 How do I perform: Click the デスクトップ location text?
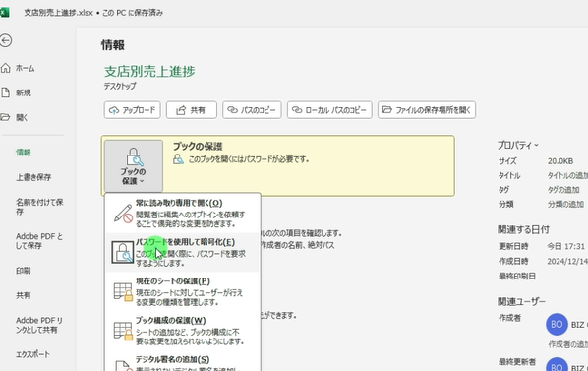pyautogui.click(x=120, y=86)
